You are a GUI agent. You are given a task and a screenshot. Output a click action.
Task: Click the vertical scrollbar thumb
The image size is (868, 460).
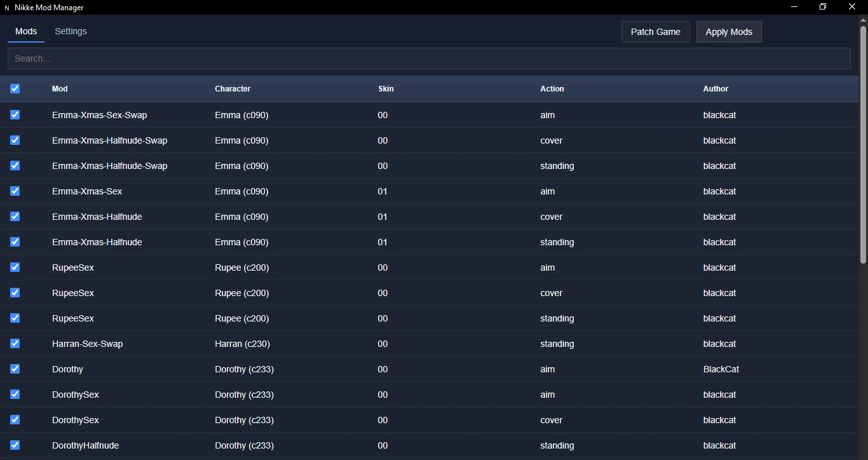pos(863,145)
